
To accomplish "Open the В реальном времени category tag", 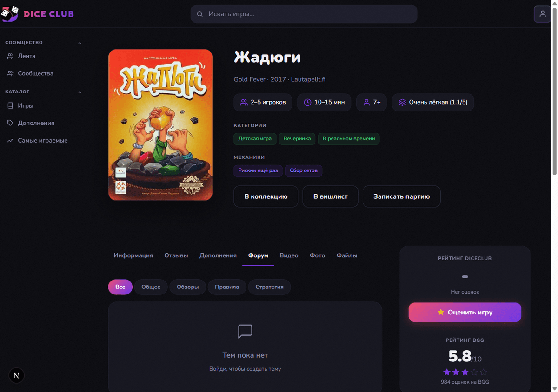I will [349, 139].
